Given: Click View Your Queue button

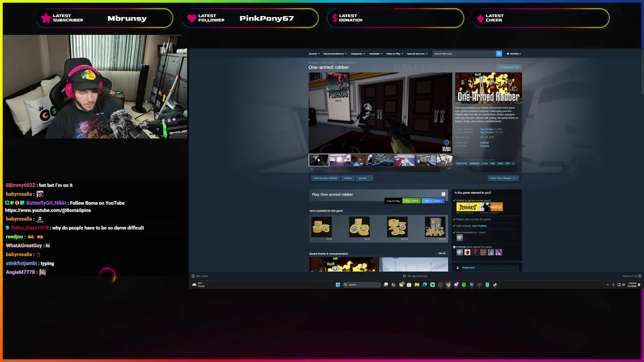Looking at the screenshot, I should point(503,178).
